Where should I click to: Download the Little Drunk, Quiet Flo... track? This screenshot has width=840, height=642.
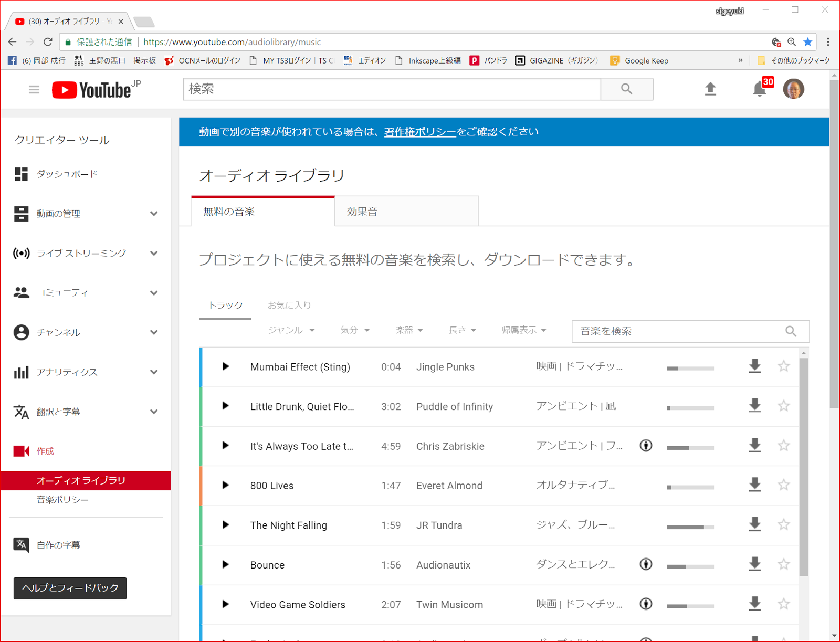click(755, 406)
